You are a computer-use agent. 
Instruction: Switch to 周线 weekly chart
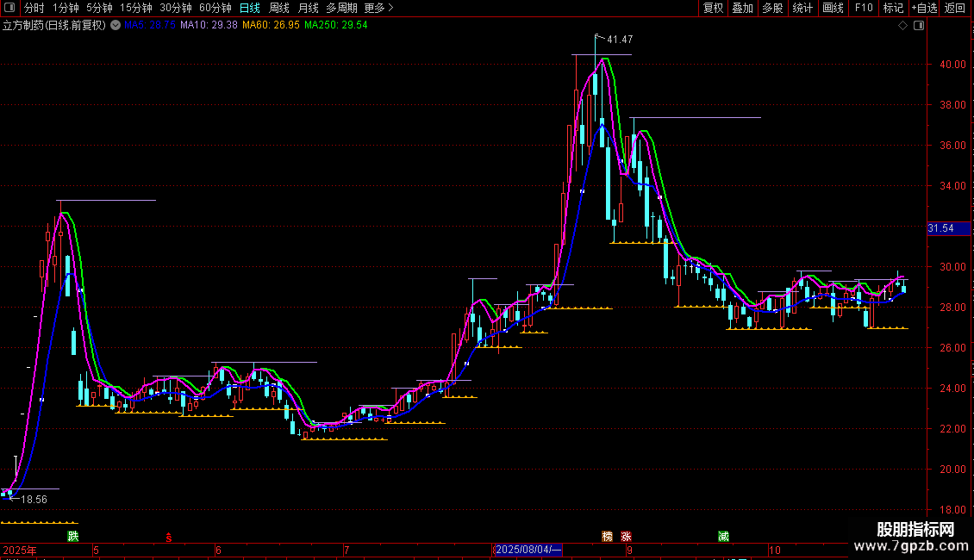tap(279, 8)
